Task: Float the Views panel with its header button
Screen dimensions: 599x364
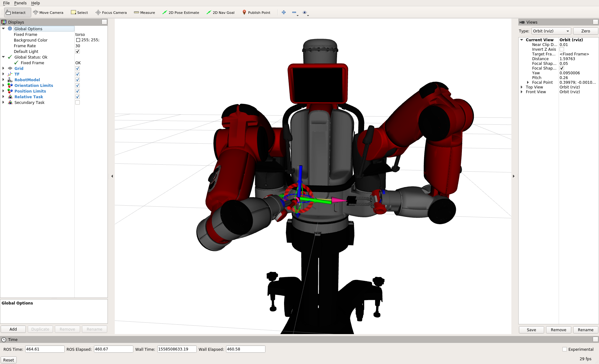Action: [x=595, y=22]
